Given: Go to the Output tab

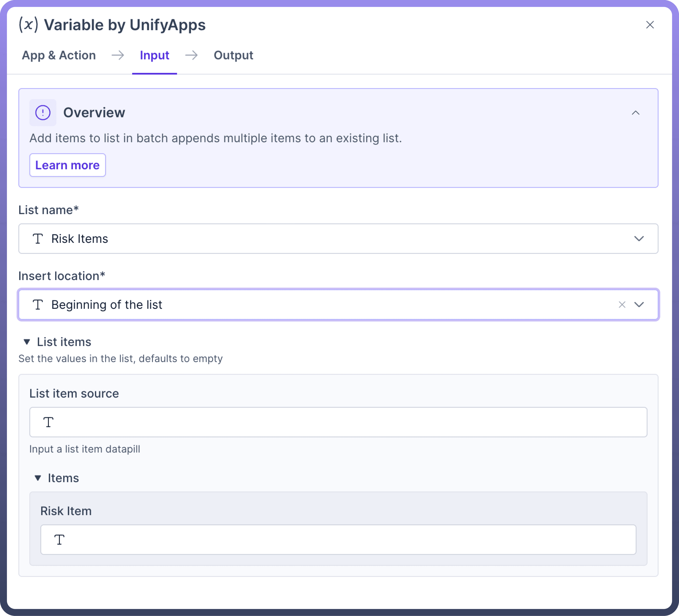Looking at the screenshot, I should 233,55.
